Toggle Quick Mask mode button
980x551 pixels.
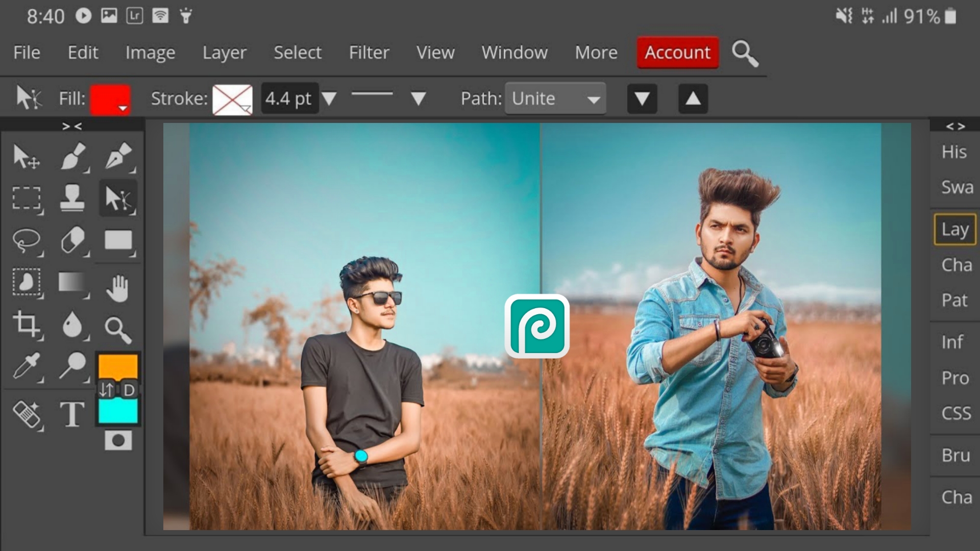(118, 440)
